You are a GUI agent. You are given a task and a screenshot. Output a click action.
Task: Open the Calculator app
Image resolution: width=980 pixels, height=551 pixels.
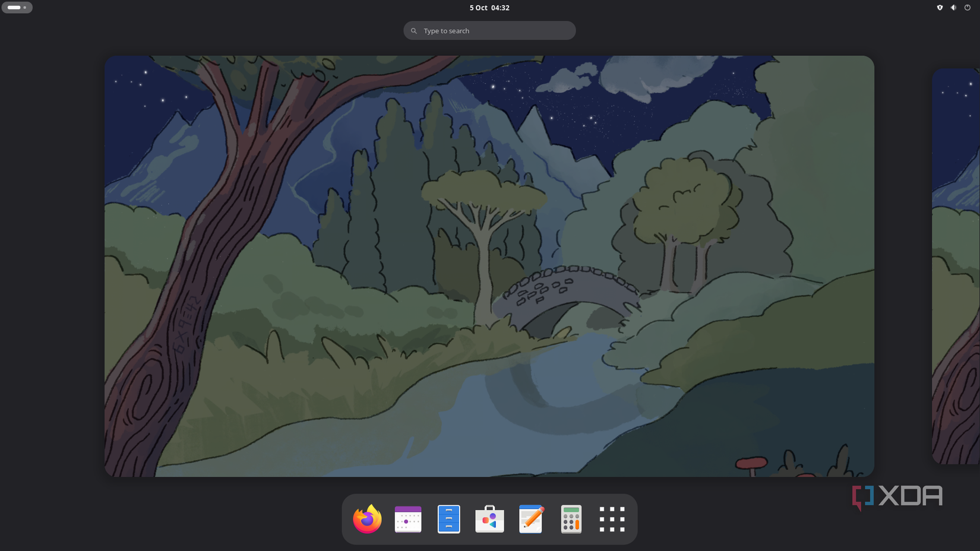571,518
